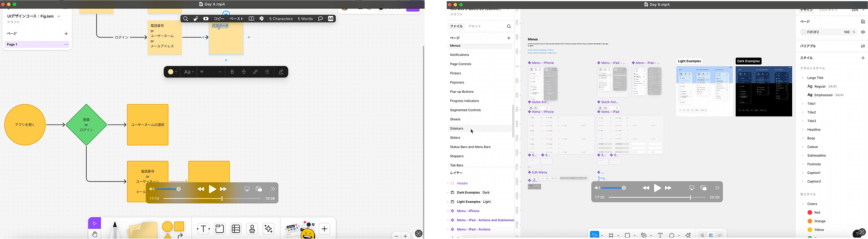Select the Orange color style swatch

click(x=810, y=221)
